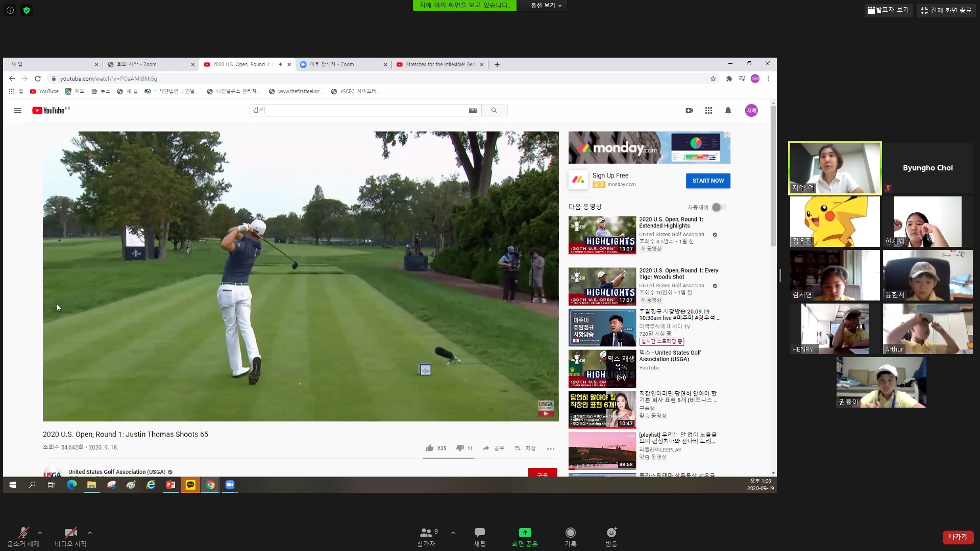Click the Zoom Participants icon

click(x=426, y=533)
